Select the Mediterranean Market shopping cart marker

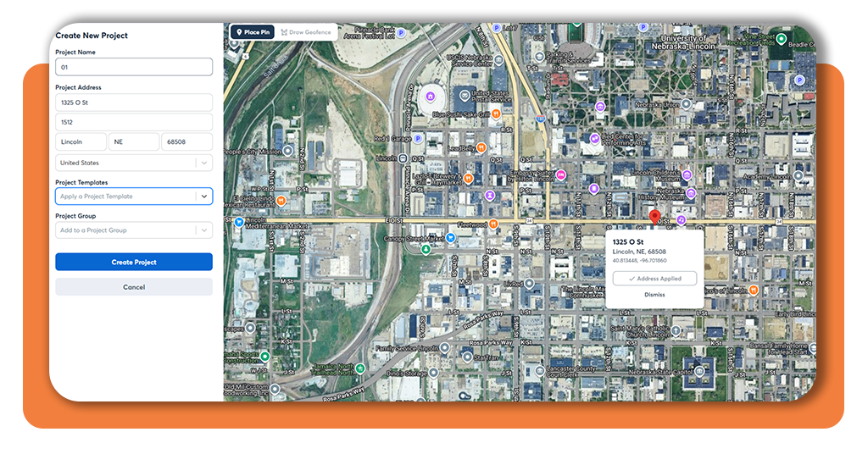[239, 222]
